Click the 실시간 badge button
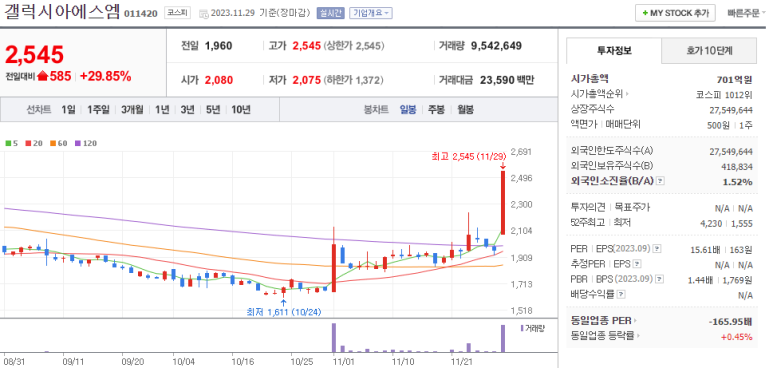Image resolution: width=773 pixels, height=368 pixels. click(330, 13)
